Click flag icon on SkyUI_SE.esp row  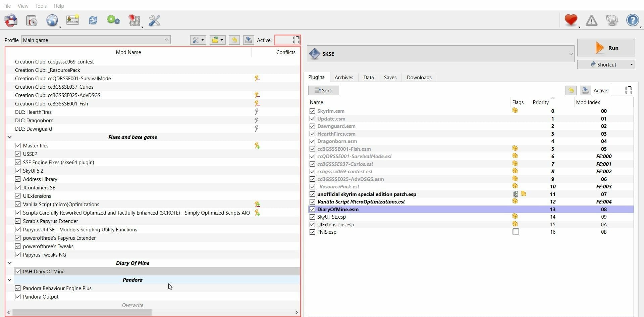pyautogui.click(x=515, y=216)
